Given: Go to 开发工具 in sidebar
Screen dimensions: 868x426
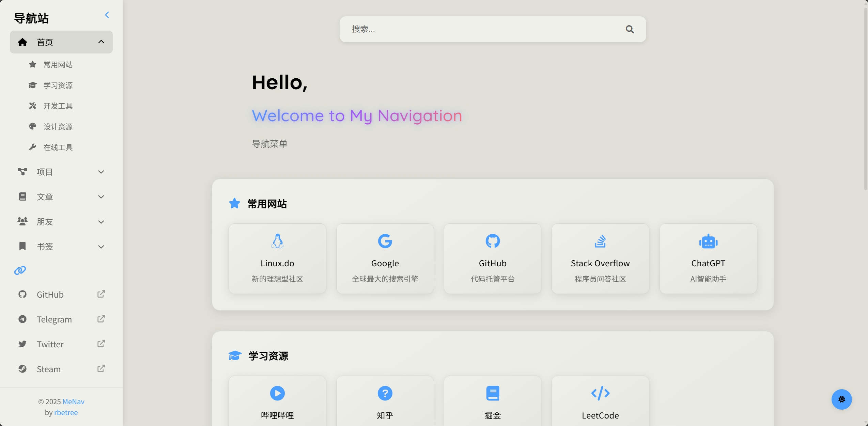Looking at the screenshot, I should pos(58,106).
